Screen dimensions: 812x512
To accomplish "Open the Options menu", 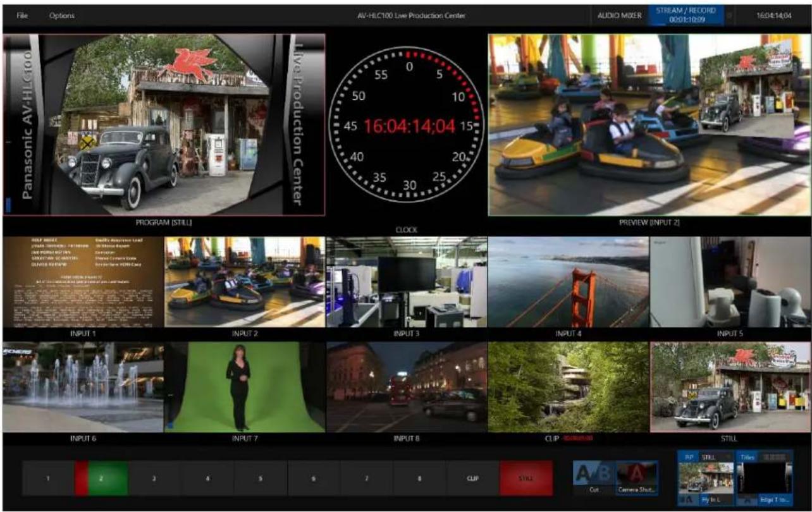I will [61, 15].
